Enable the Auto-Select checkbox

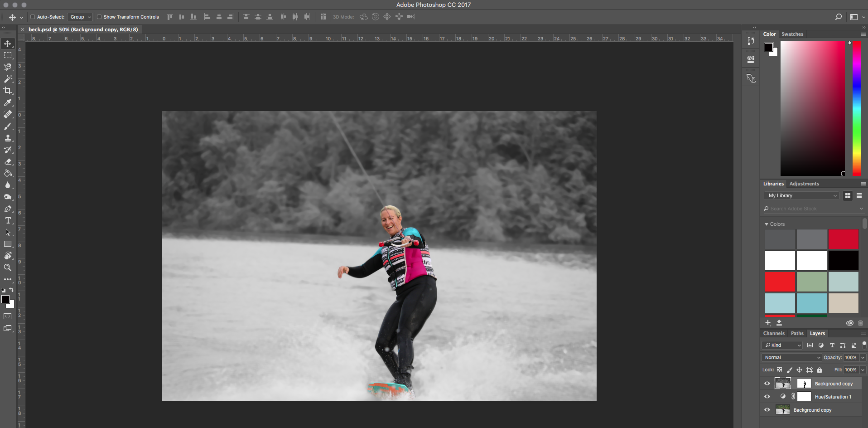(33, 17)
